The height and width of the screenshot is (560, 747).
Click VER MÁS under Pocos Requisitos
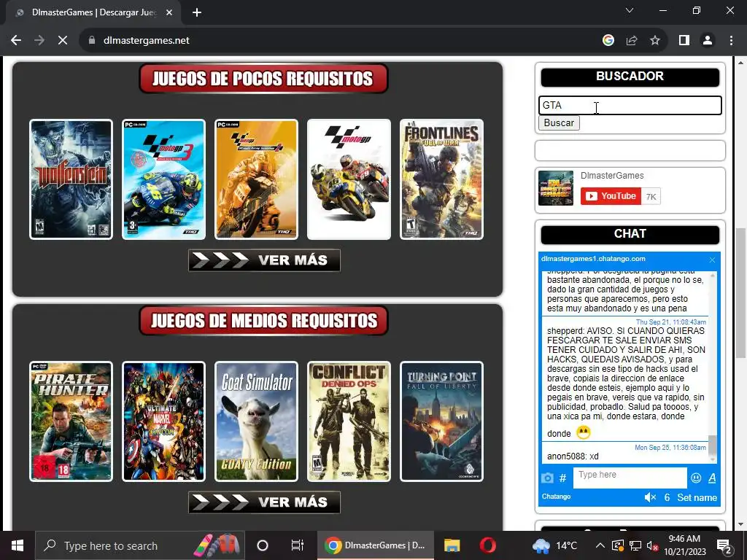[x=264, y=260]
